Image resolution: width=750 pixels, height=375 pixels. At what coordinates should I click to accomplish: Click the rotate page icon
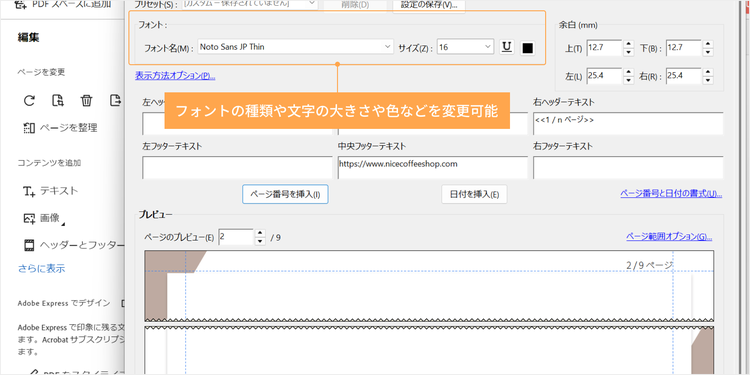point(30,100)
